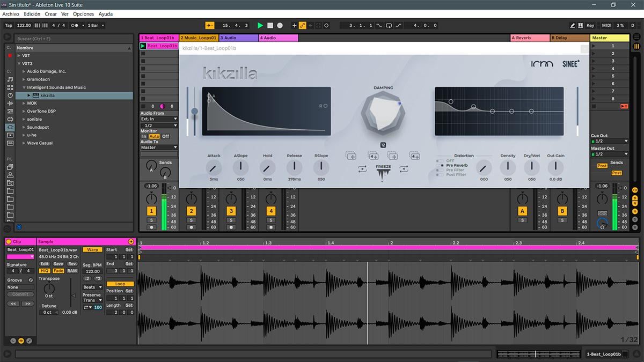Image resolution: width=644 pixels, height=362 pixels.
Task: Click the Hot-Swap Groove icon
Action: (31, 280)
